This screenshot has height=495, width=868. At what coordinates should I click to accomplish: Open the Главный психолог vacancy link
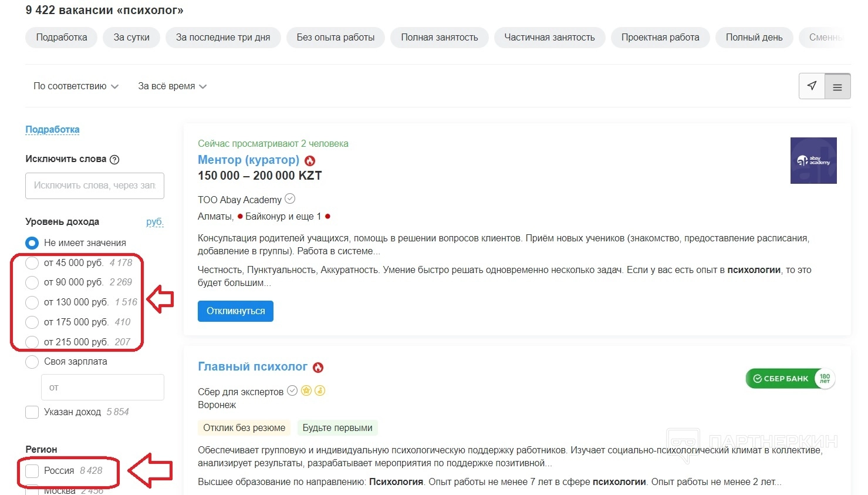(252, 367)
